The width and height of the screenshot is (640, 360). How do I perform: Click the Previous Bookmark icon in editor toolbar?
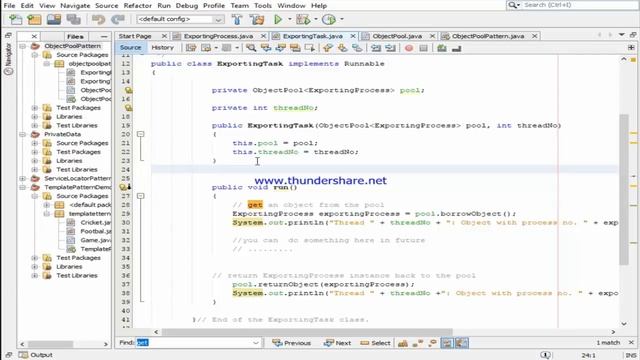327,48
